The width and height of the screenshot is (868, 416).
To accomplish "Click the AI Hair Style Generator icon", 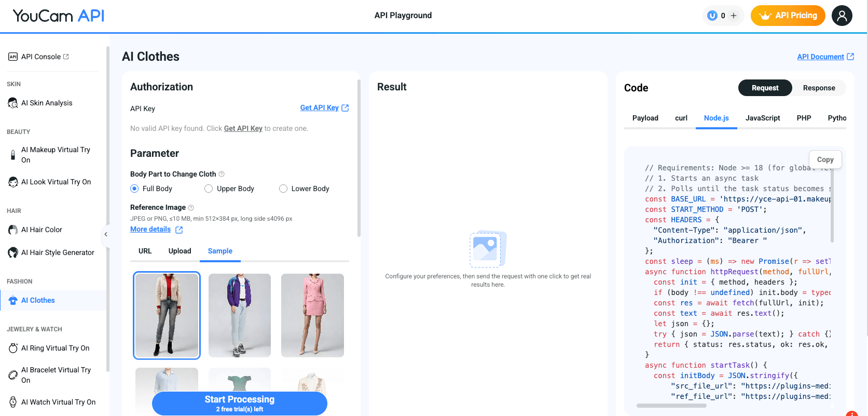I will [x=13, y=252].
